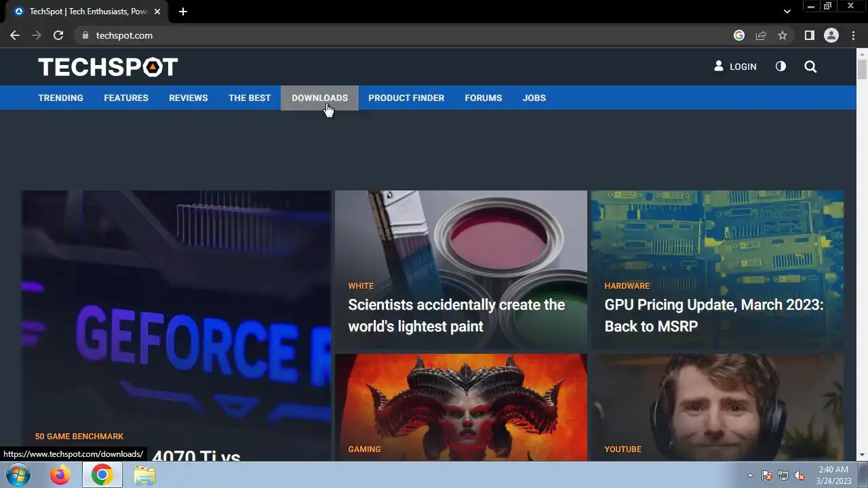This screenshot has width=868, height=488.
Task: Launch Firefox from the taskbar
Action: click(60, 475)
